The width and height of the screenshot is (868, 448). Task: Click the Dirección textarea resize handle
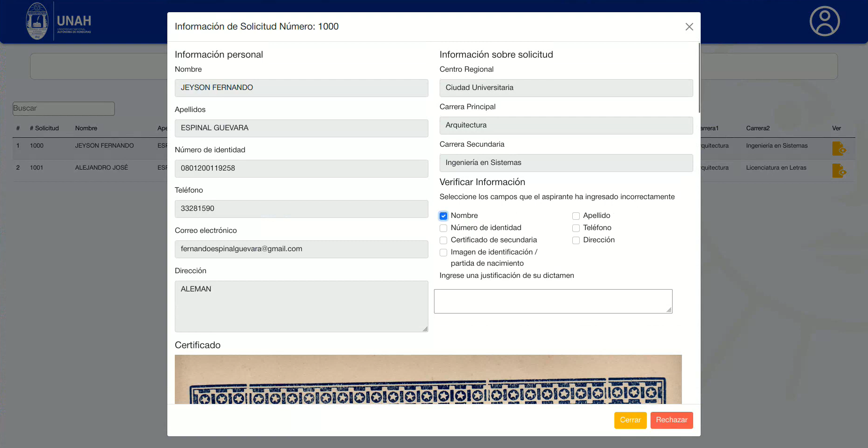click(425, 329)
